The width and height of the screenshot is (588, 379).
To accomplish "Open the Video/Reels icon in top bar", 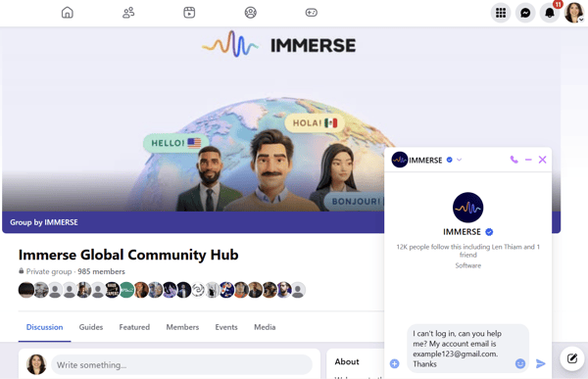I will [189, 13].
